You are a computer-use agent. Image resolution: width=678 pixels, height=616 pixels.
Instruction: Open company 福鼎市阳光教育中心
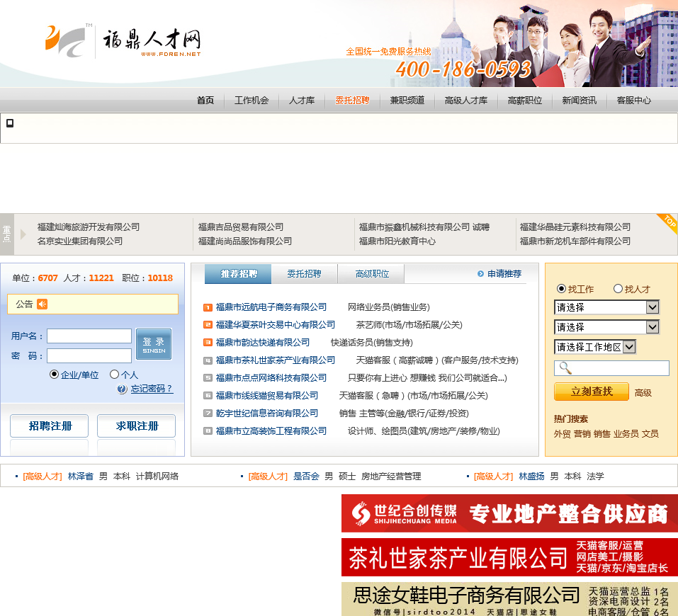pyautogui.click(x=397, y=241)
